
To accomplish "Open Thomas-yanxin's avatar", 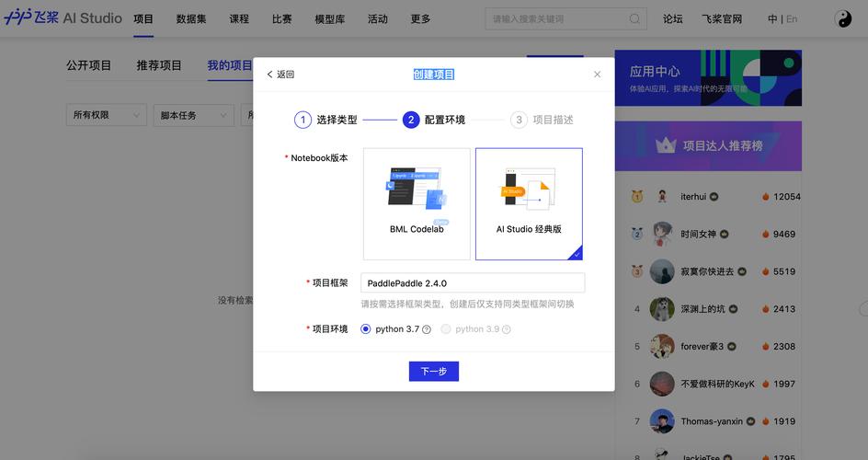I will 662,421.
